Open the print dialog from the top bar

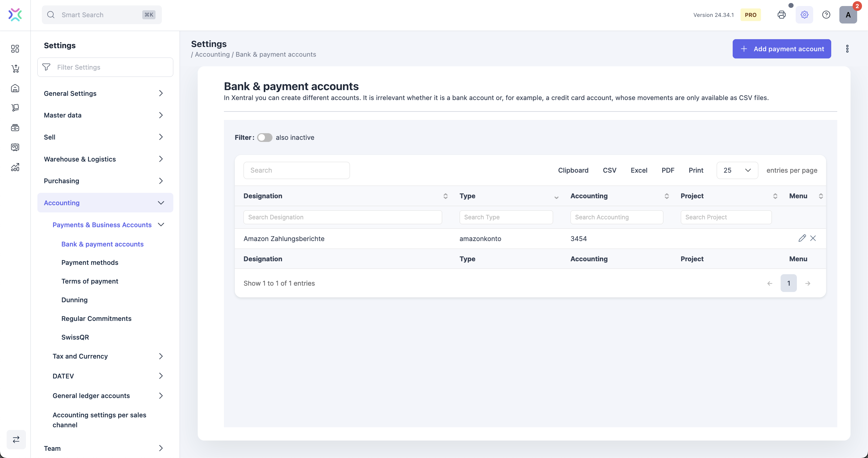point(782,14)
